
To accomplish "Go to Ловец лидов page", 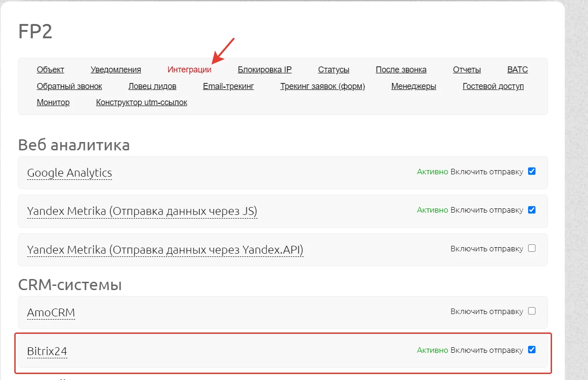I will (153, 86).
